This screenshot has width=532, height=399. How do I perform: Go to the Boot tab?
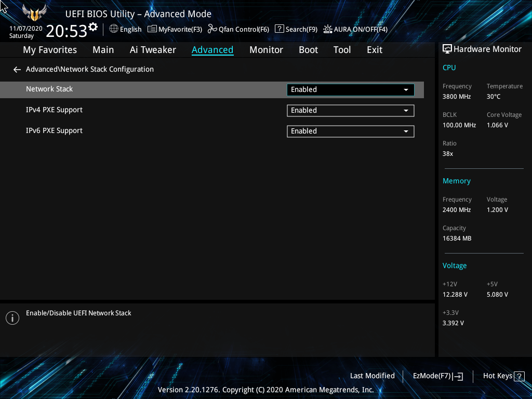tap(308, 50)
